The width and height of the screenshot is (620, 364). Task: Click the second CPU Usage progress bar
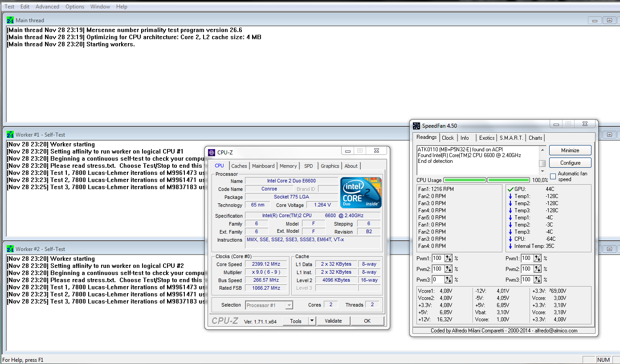tap(508, 180)
